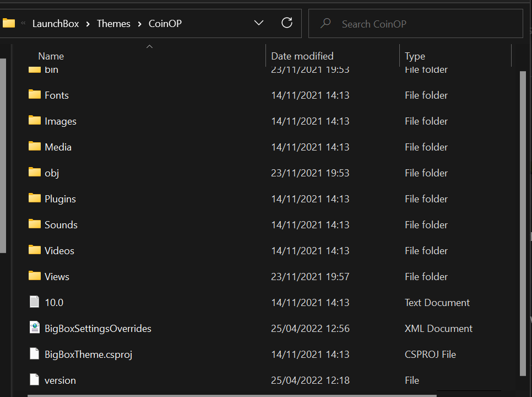532x397 pixels.
Task: Click the navigation pane scrollbar on the left
Action: tap(3, 155)
